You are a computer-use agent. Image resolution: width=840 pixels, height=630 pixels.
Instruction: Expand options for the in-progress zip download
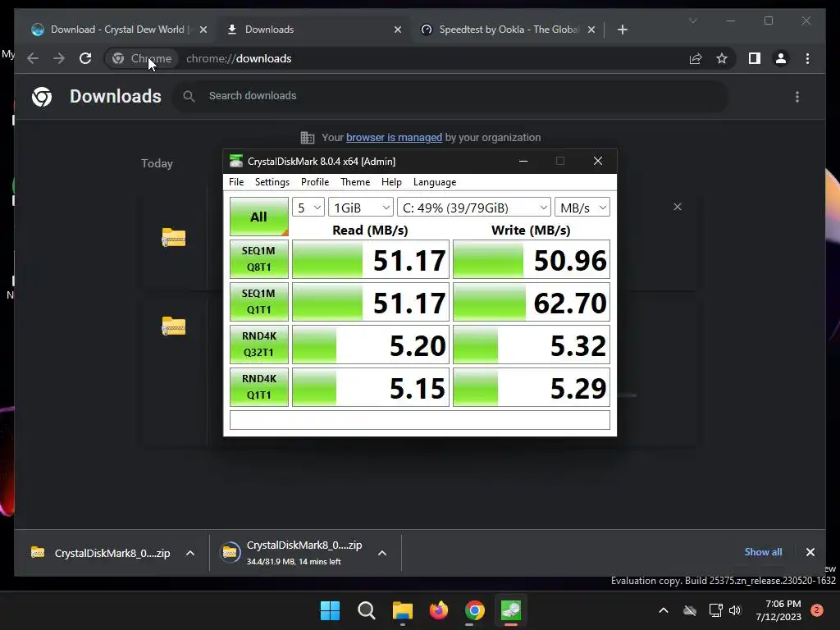(x=382, y=553)
